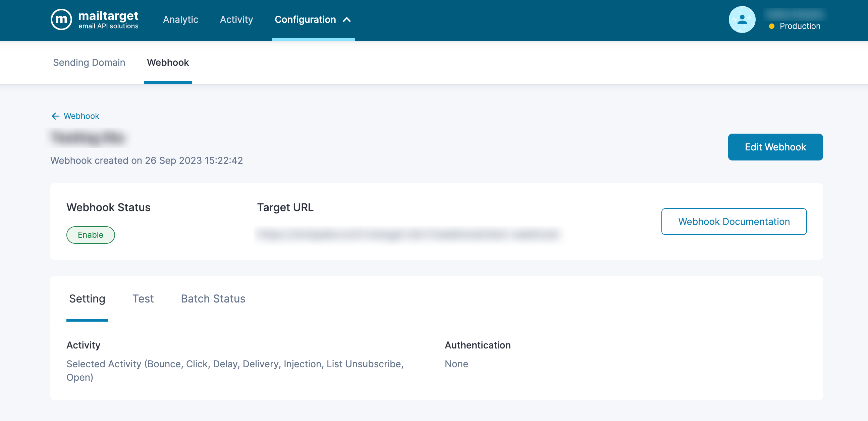Viewport: 868px width, 421px height.
Task: Collapse the Configuration menu chevron
Action: click(x=347, y=19)
